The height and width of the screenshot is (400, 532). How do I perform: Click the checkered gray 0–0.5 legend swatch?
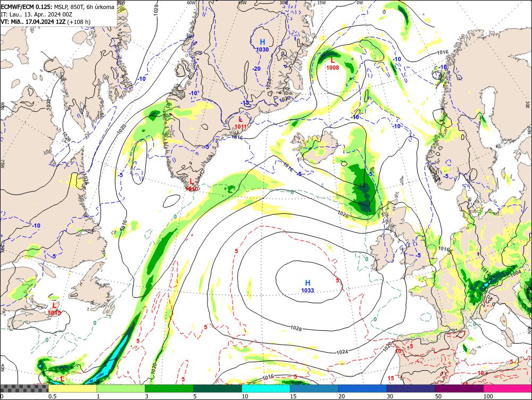24,388
